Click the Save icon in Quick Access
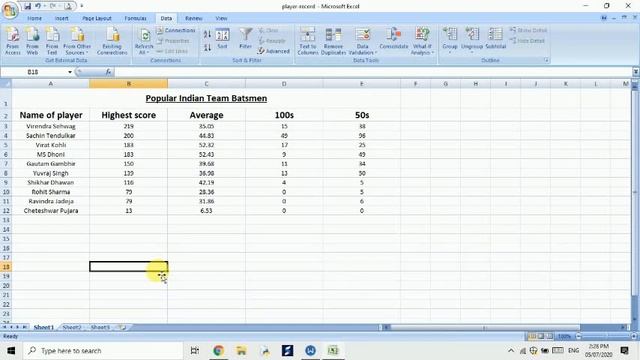640x360 pixels. [x=27, y=6]
